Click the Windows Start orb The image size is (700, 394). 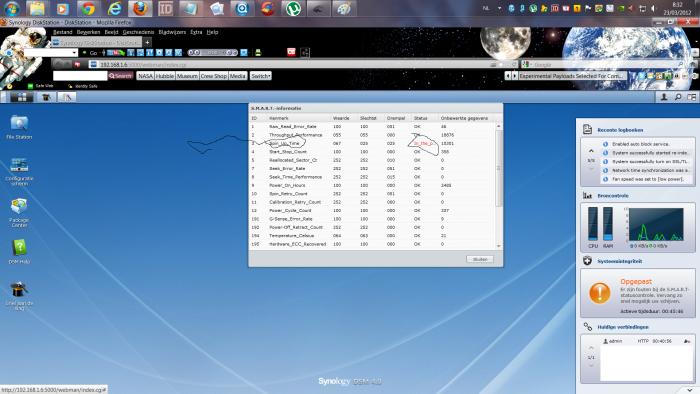(12, 8)
